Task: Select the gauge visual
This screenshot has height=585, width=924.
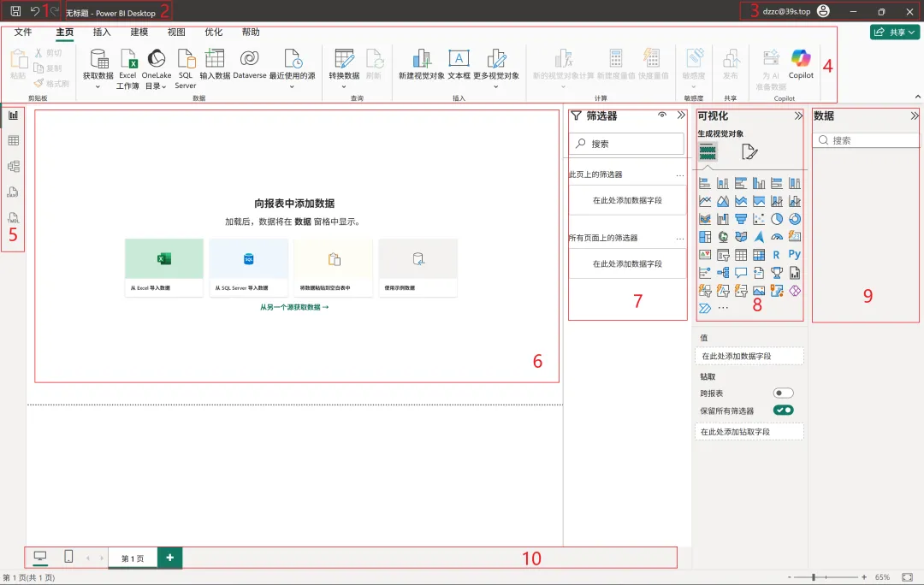Action: click(x=777, y=237)
